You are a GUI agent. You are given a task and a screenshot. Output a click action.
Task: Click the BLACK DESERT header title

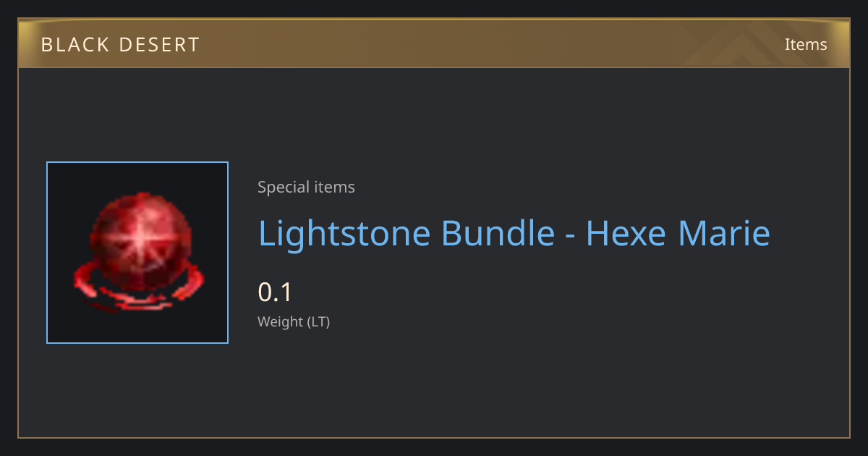point(120,45)
